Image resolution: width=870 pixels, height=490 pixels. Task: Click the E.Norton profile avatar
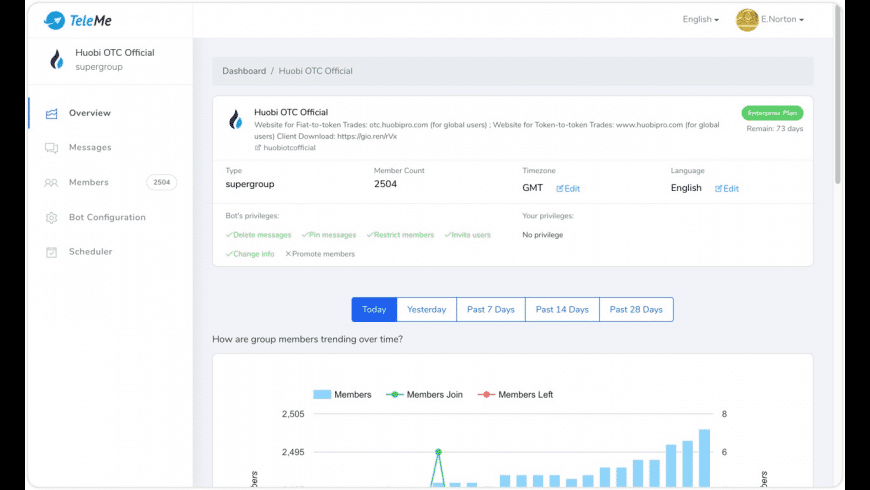(747, 20)
